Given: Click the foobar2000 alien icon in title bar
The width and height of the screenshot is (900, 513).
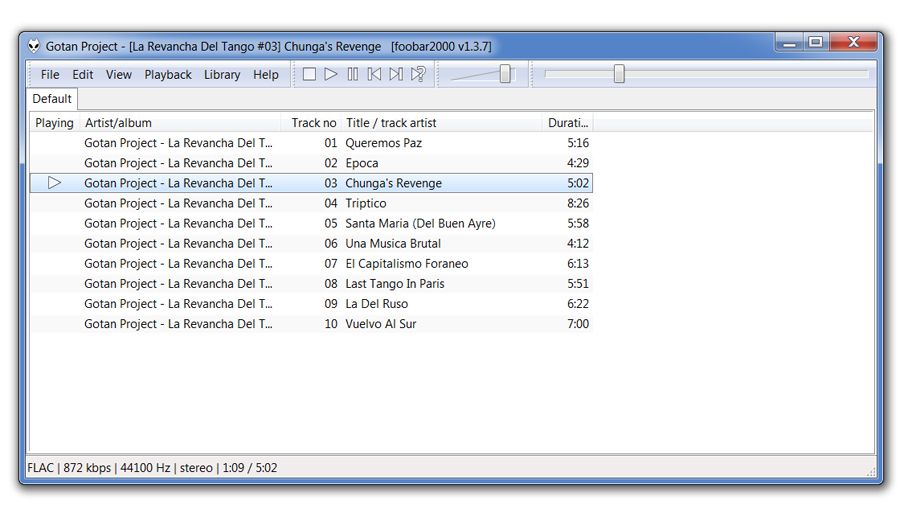Looking at the screenshot, I should [34, 46].
